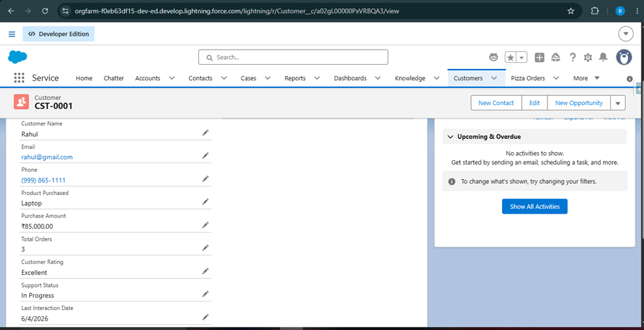Viewport: 644px width, 330px height.
Task: Open the Global Actions plus icon
Action: click(x=540, y=58)
